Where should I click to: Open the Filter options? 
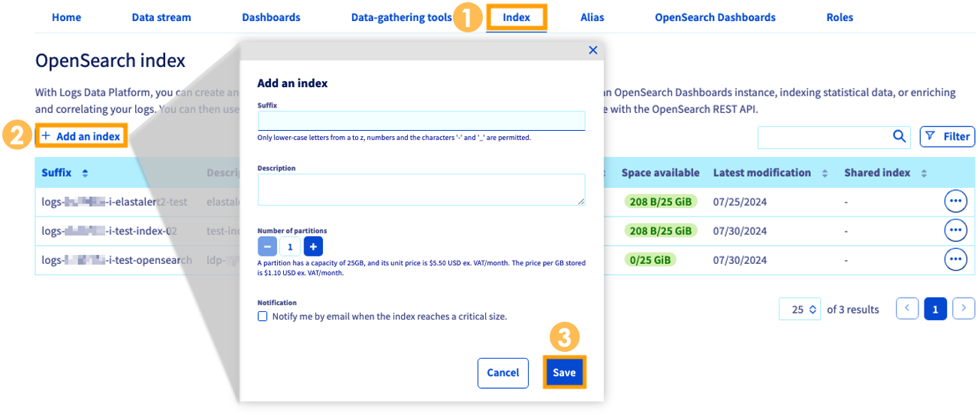[948, 136]
